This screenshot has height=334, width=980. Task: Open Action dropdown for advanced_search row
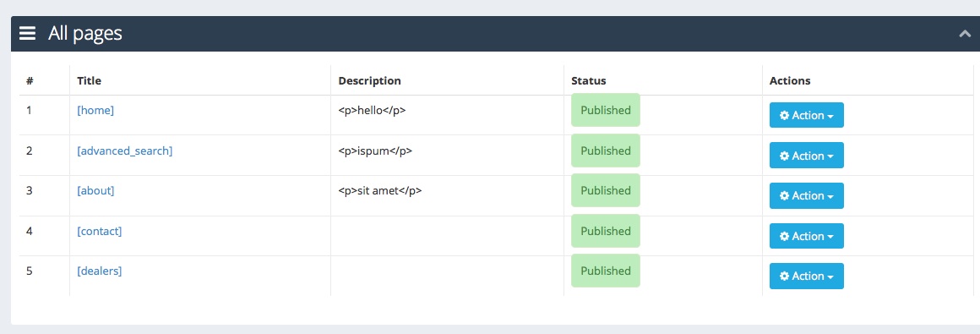[x=806, y=155]
